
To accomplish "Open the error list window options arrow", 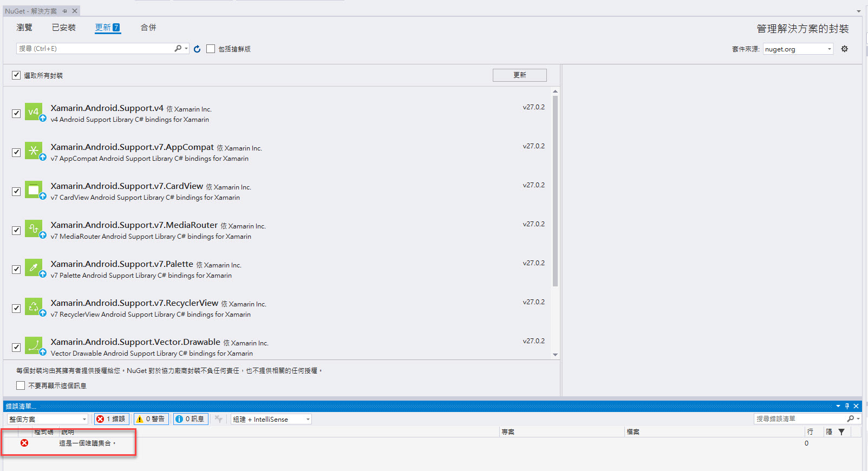I will (838, 406).
